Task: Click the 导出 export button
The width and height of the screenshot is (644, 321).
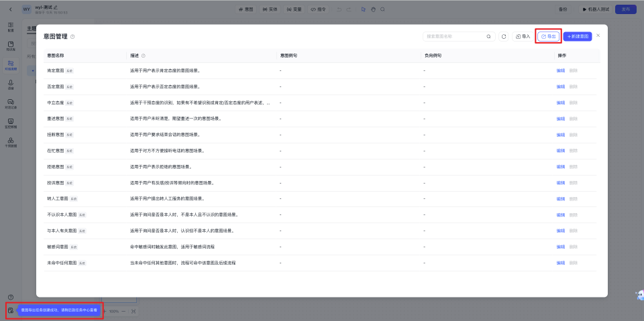Action: click(x=548, y=36)
